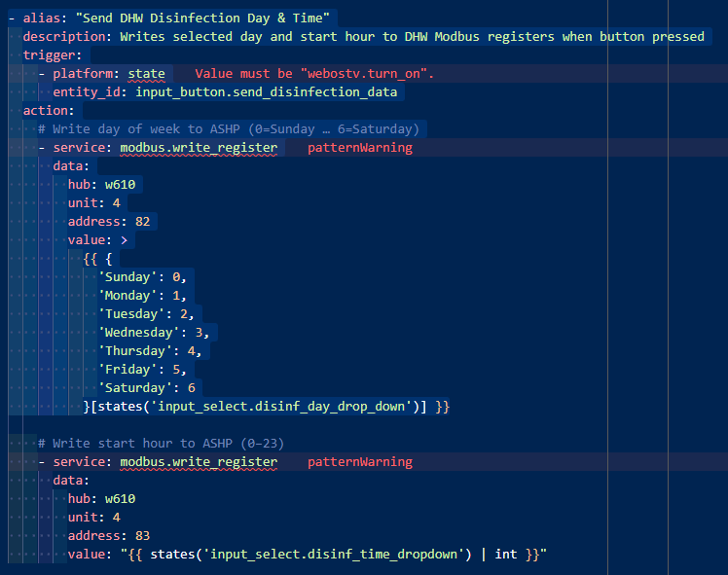Click the "value: >" block scalar line
The height and width of the screenshot is (575, 728).
pyautogui.click(x=97, y=240)
